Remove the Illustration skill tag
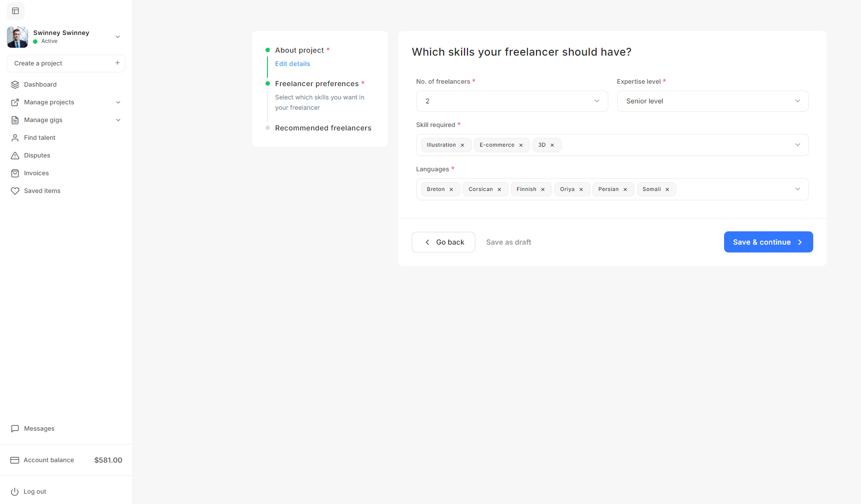This screenshot has height=504, width=861. [463, 145]
